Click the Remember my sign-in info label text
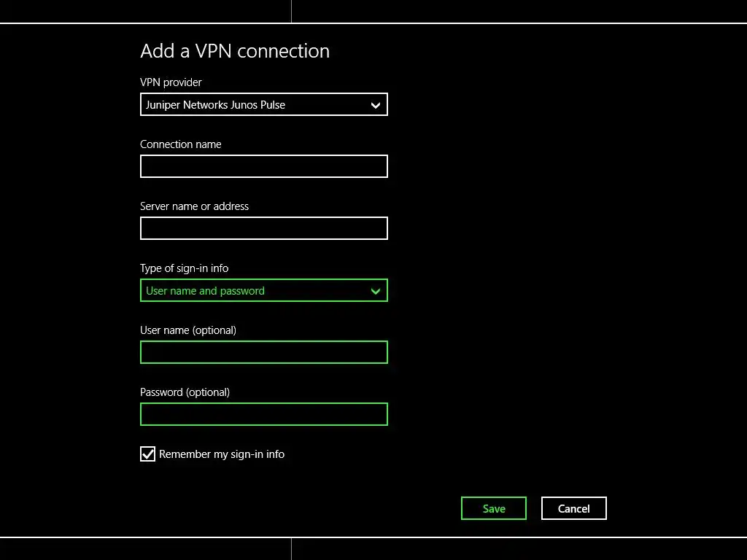The width and height of the screenshot is (747, 560). 222,454
